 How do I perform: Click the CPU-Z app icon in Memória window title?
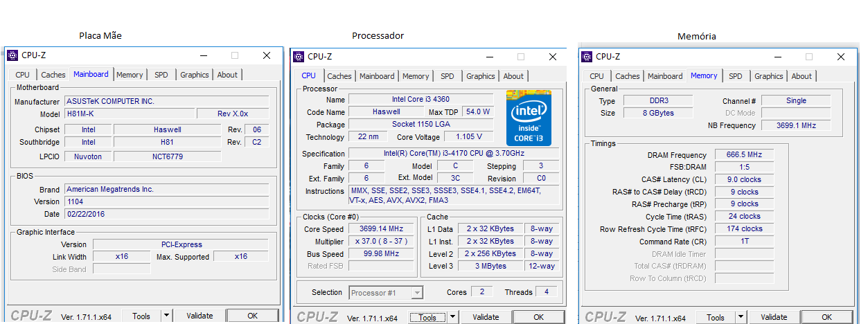pyautogui.click(x=587, y=57)
